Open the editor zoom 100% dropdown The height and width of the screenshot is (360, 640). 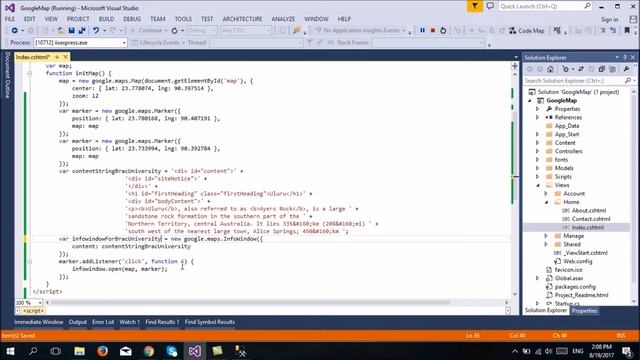[x=40, y=303]
